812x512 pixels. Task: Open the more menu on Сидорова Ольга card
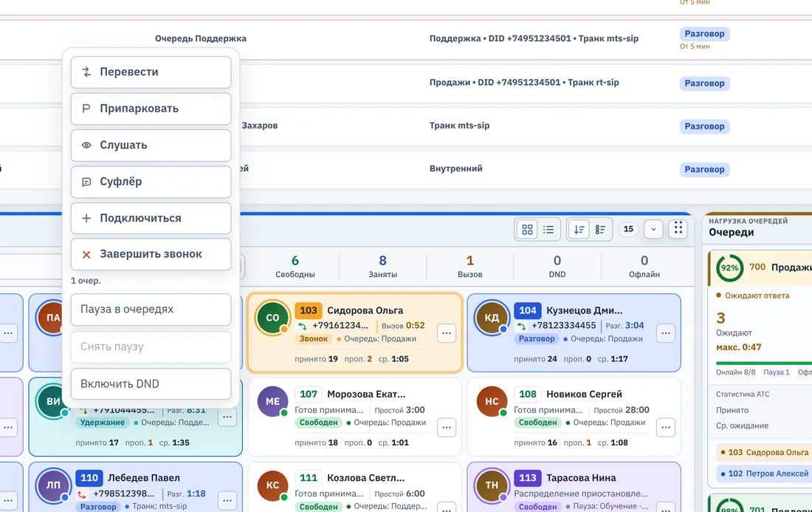[447, 333]
